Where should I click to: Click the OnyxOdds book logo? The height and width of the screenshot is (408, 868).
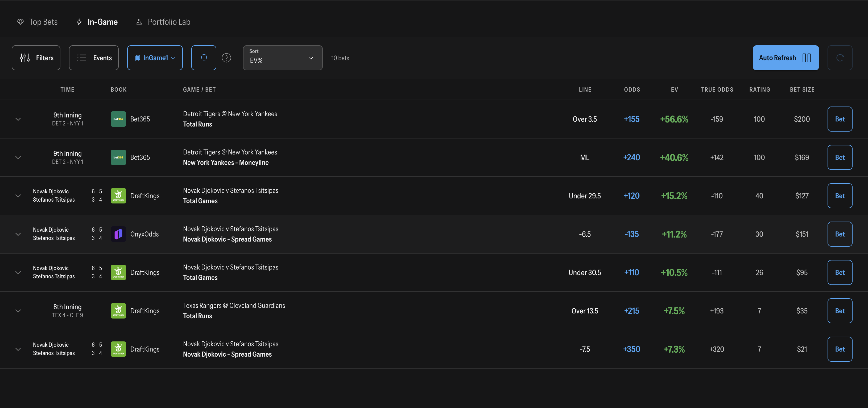click(118, 234)
